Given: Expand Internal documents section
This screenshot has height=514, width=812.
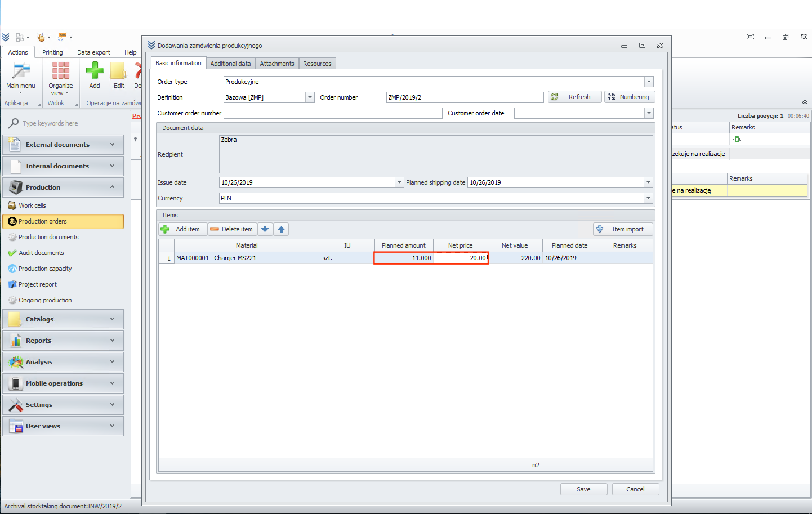Looking at the screenshot, I should tap(63, 166).
